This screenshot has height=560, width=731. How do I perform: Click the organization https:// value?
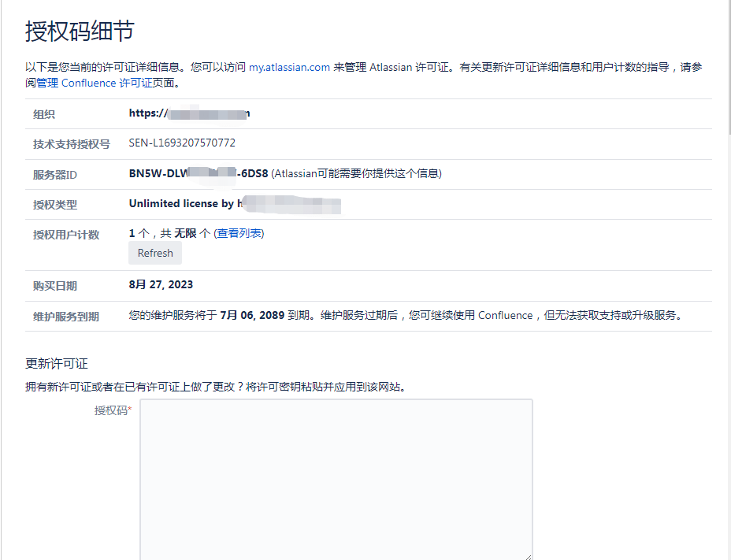(x=189, y=113)
